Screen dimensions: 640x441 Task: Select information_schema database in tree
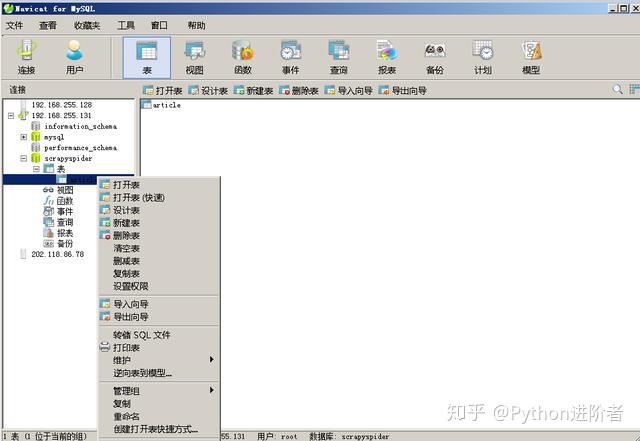80,126
